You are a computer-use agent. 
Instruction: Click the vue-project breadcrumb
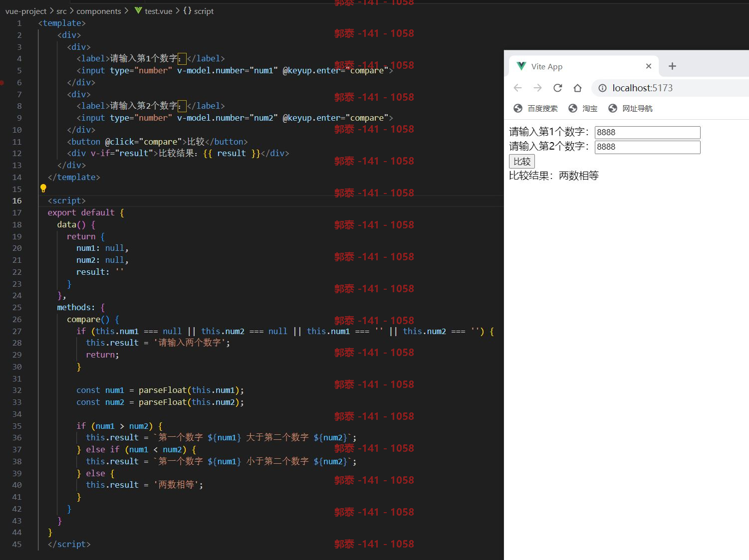coord(26,11)
